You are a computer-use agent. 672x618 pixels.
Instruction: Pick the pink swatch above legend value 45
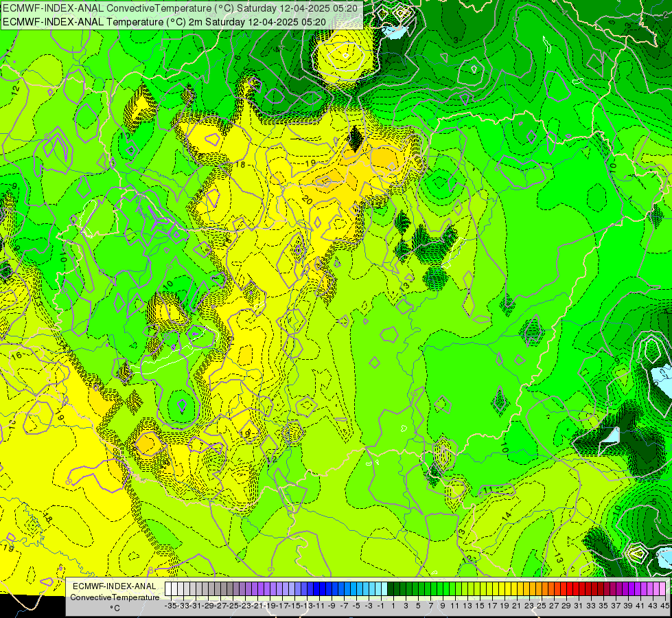coord(662,589)
